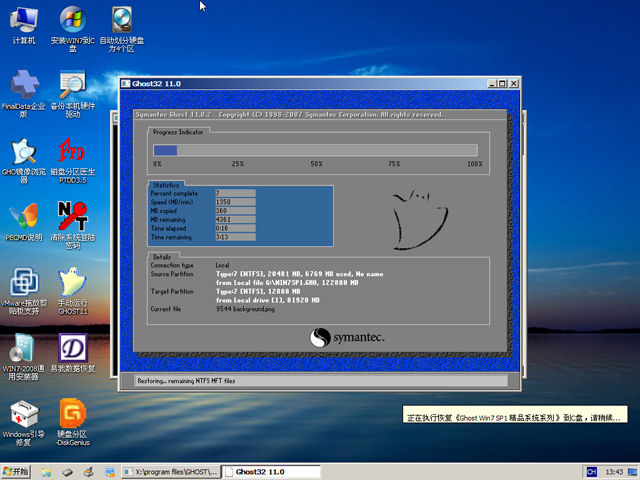Switch to X:\program files\GHOST taskbar item
Image resolution: width=640 pixels, height=480 pixels.
click(x=168, y=471)
